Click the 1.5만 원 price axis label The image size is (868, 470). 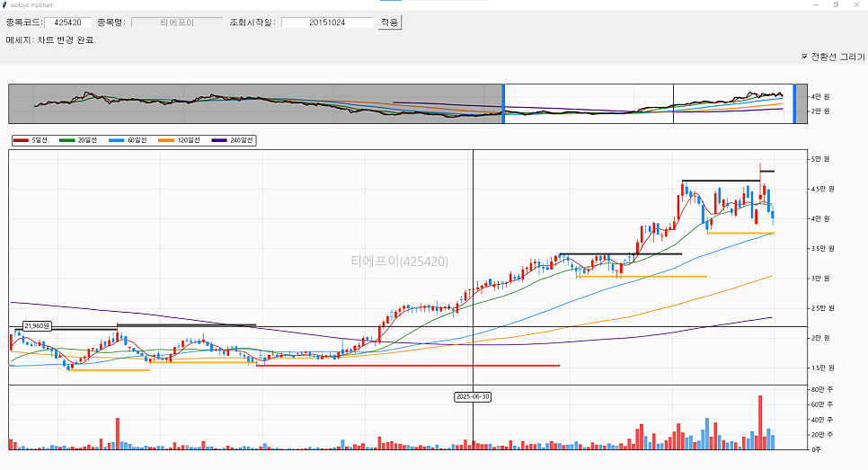[x=822, y=368]
